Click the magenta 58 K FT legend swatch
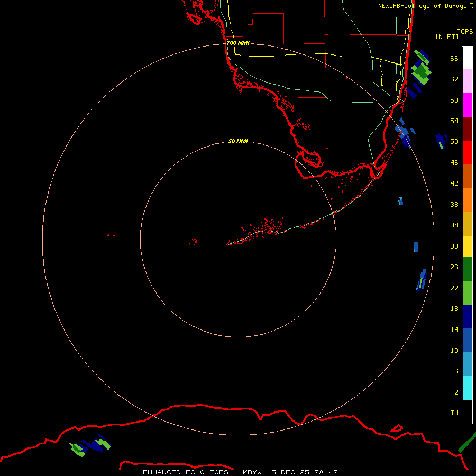The height and width of the screenshot is (476, 476). point(467,105)
